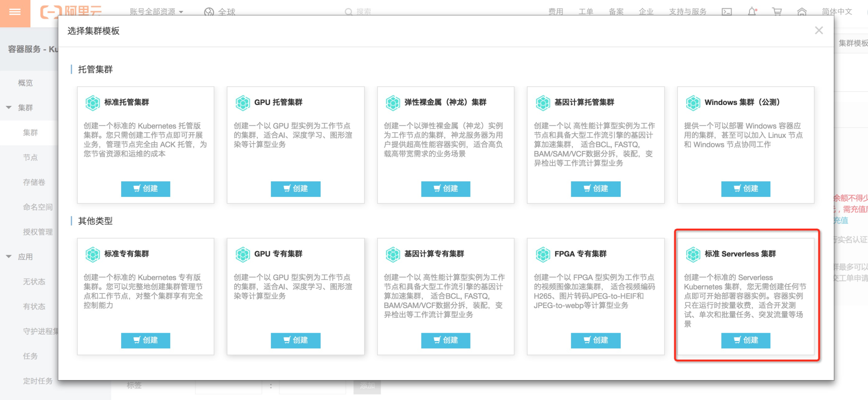
Task: Click the 标准专有集群 card icon
Action: 92,255
